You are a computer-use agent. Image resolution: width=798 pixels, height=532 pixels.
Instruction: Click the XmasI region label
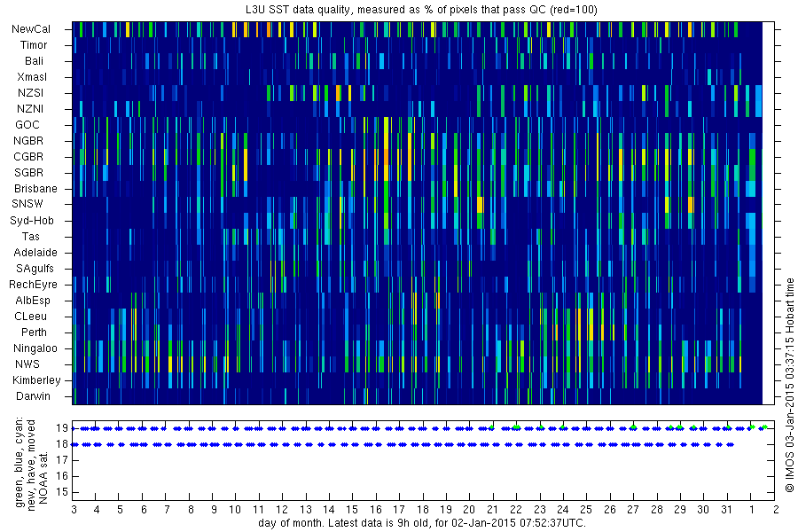click(32, 77)
